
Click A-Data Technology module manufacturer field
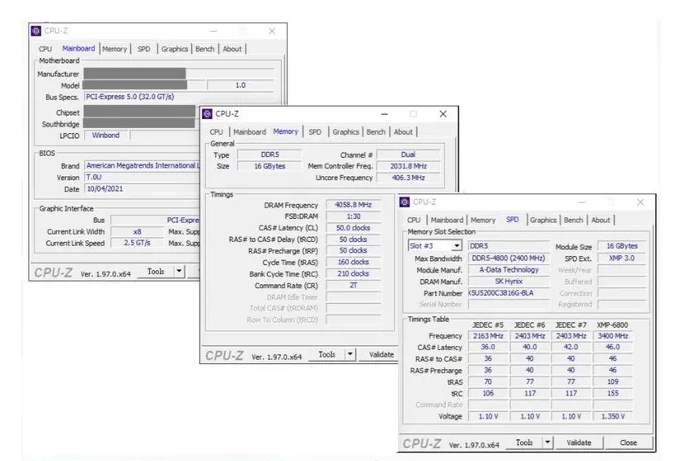(508, 270)
